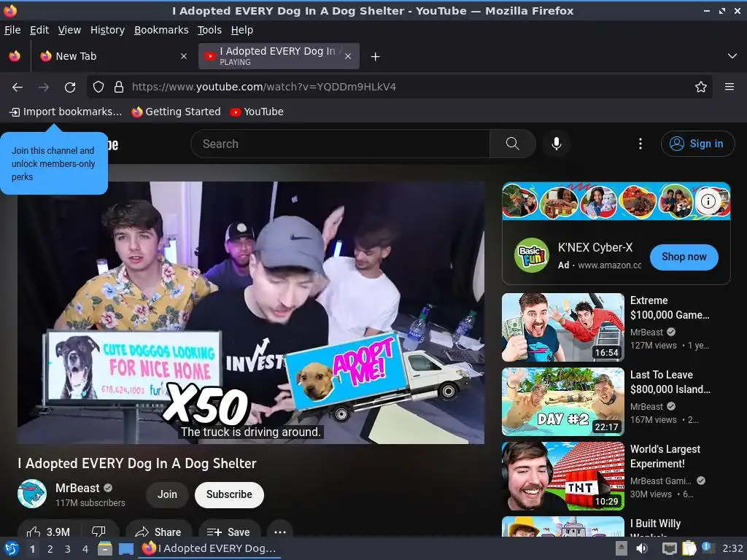Click the Import bookmarks toolbar item
Viewport: 747px width, 560px height.
(x=66, y=112)
